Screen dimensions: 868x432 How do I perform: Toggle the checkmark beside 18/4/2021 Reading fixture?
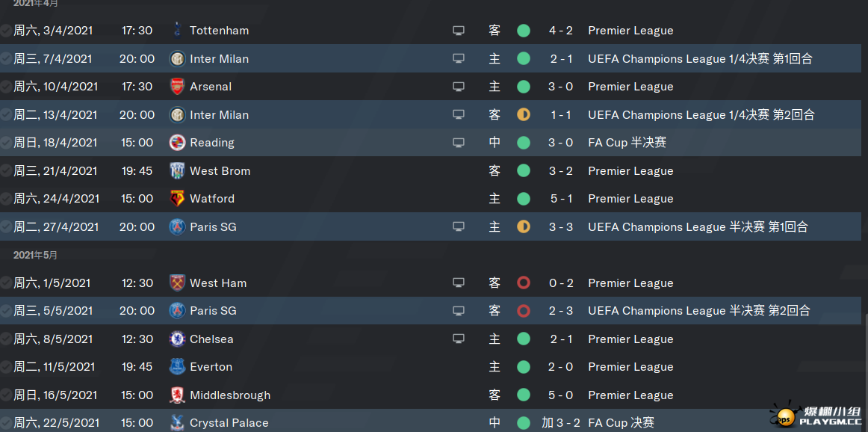(5, 142)
